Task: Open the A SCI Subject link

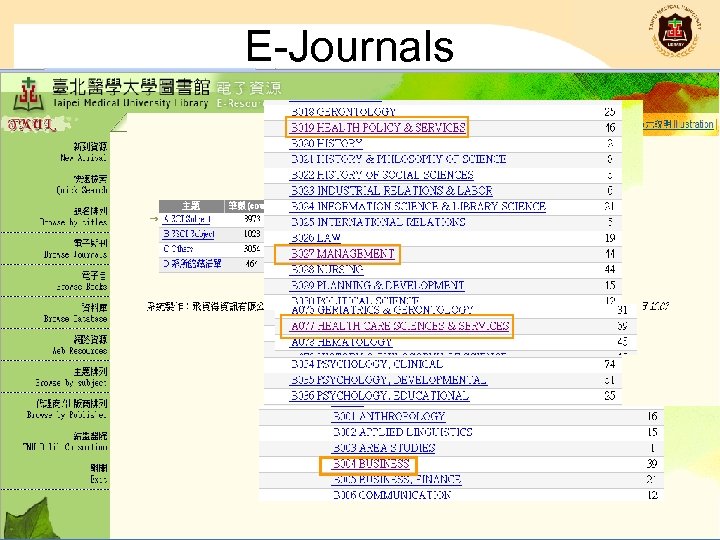Action: tap(187, 219)
